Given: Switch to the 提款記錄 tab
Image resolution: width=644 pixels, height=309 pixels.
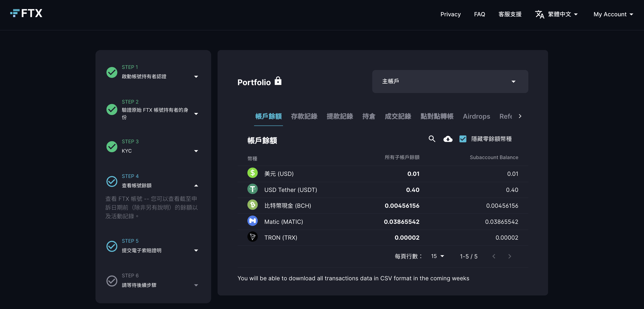Looking at the screenshot, I should coord(340,116).
